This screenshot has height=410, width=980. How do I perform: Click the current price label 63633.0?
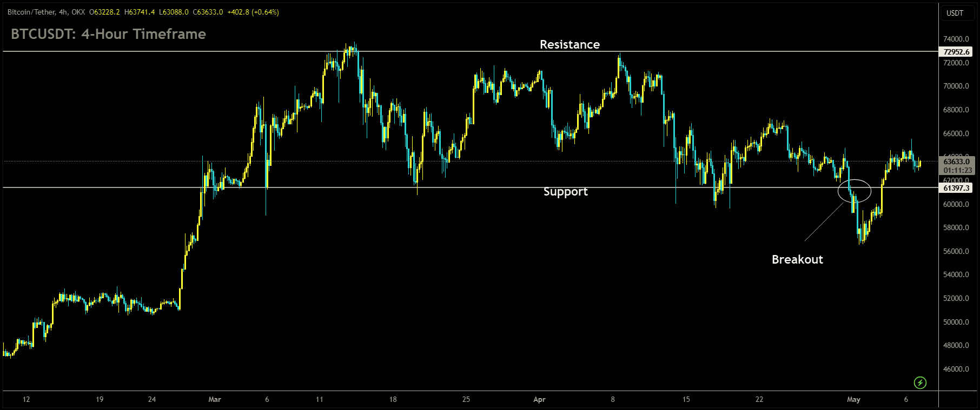956,161
